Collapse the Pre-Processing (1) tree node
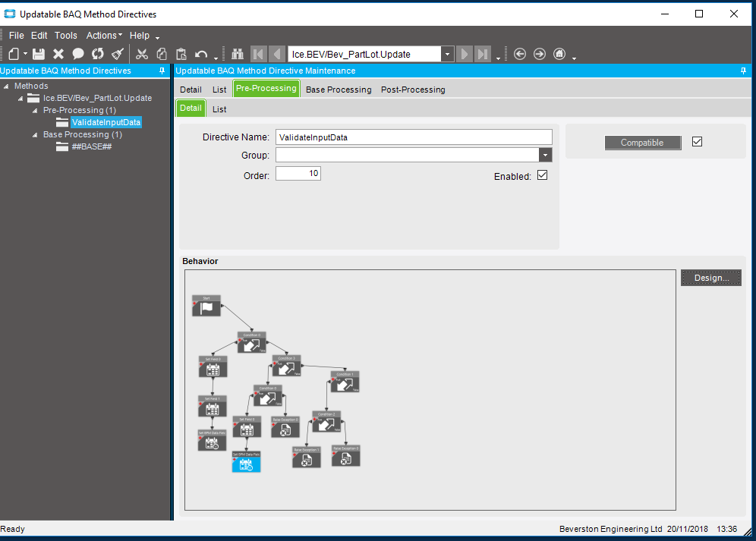 pyautogui.click(x=35, y=111)
